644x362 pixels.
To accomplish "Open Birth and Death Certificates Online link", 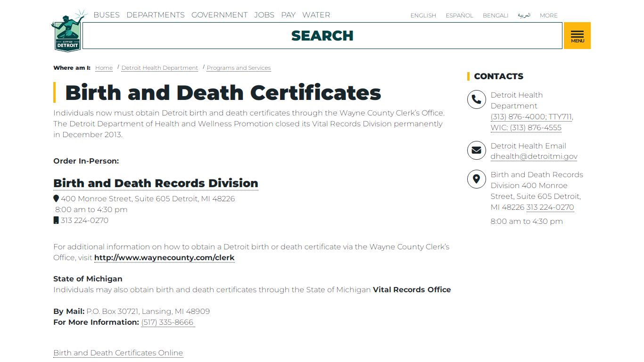I will (x=118, y=353).
